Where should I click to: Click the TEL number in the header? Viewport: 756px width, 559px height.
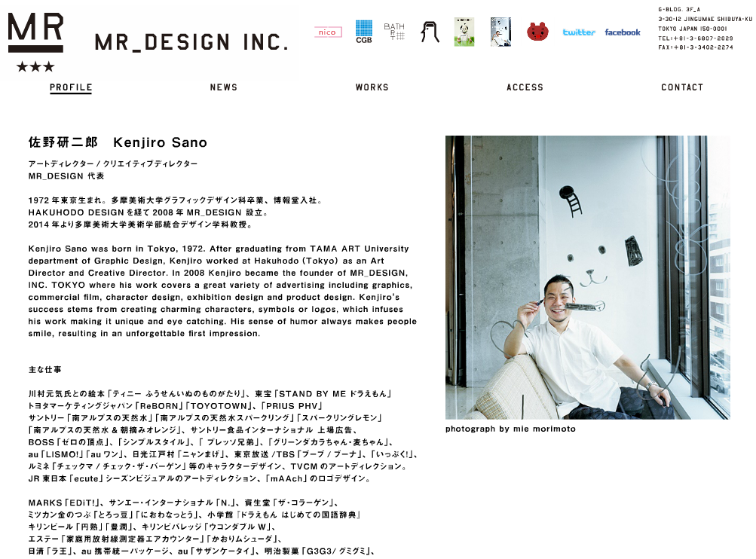(696, 38)
